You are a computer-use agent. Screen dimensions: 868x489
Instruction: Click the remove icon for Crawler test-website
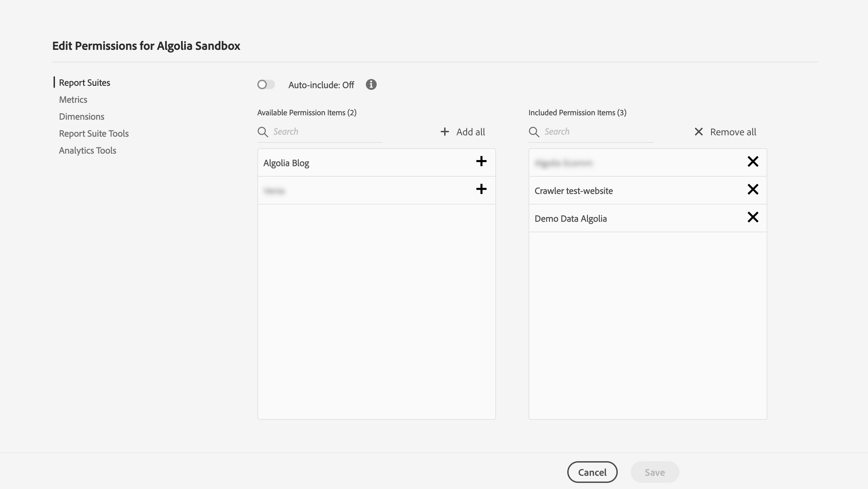[753, 190]
